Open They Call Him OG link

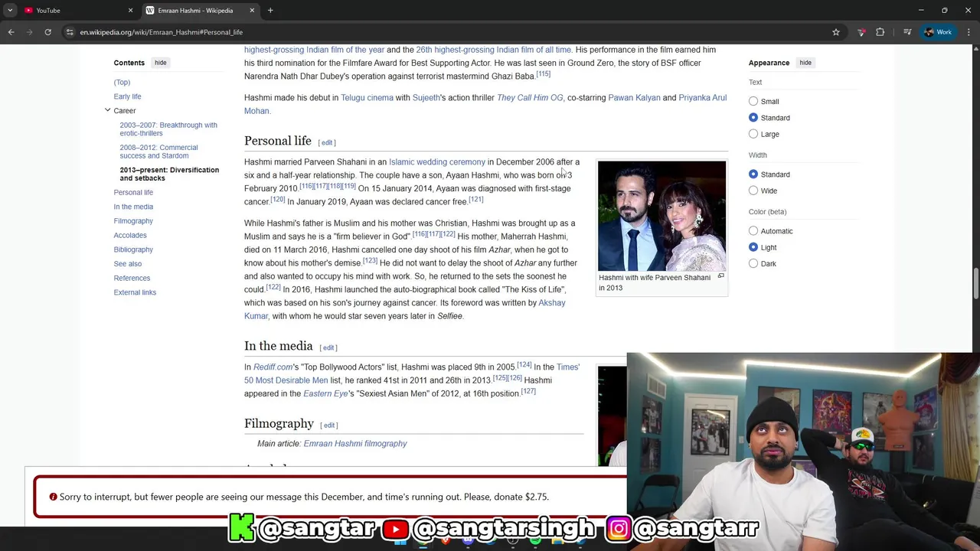tap(530, 98)
